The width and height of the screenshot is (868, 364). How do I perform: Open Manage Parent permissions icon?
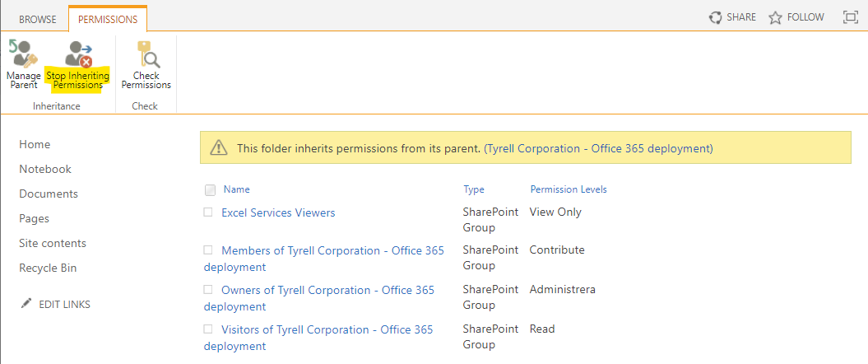tap(23, 54)
